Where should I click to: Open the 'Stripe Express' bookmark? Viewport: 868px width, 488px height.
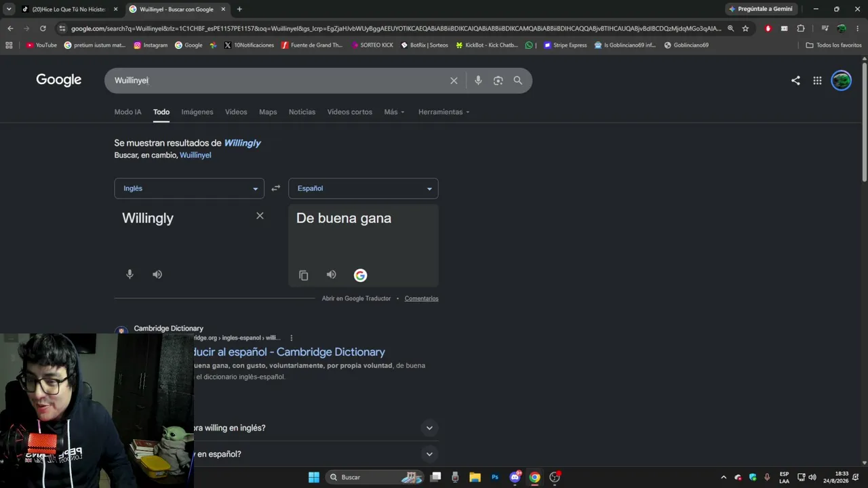point(566,45)
